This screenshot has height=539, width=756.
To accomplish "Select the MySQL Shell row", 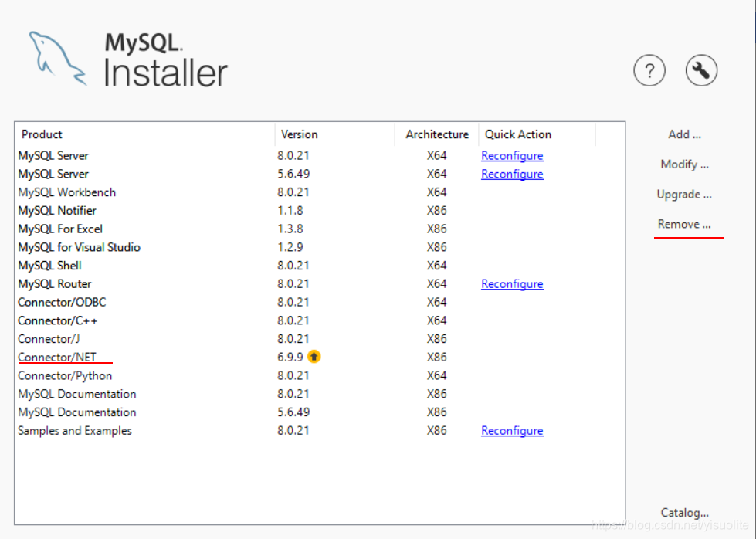I will coord(320,266).
